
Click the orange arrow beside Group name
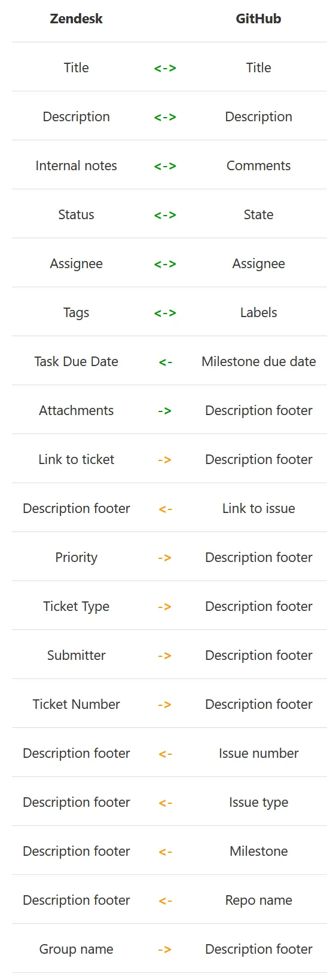tap(165, 950)
